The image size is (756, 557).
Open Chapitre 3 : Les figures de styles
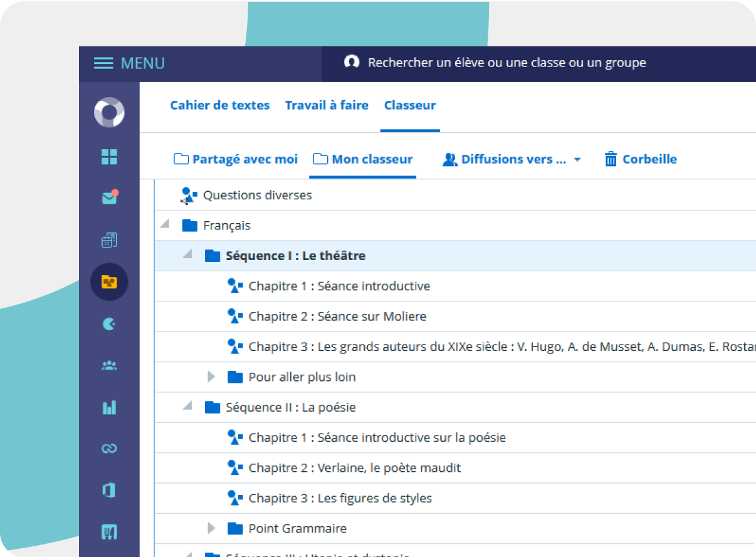click(340, 498)
